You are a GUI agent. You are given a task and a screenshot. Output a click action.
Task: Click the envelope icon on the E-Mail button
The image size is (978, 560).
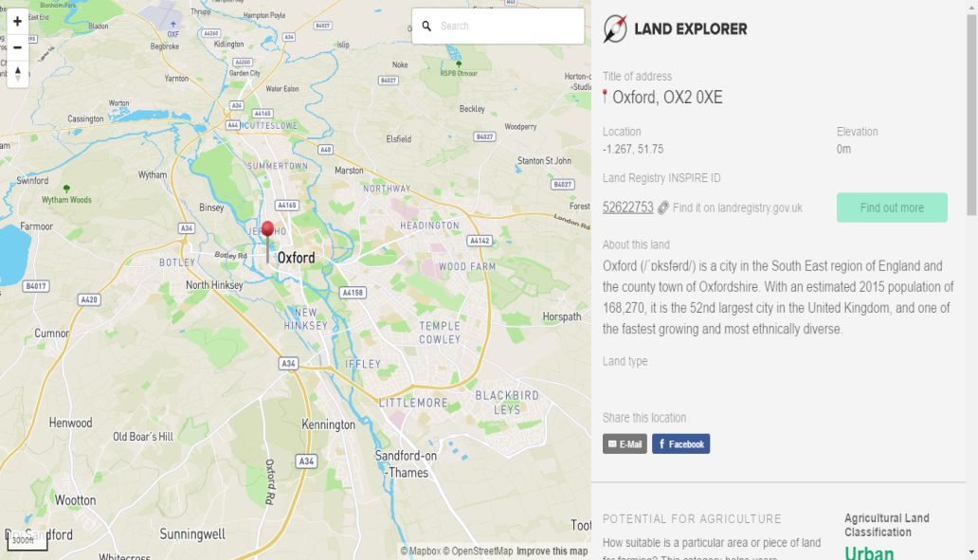tap(612, 443)
